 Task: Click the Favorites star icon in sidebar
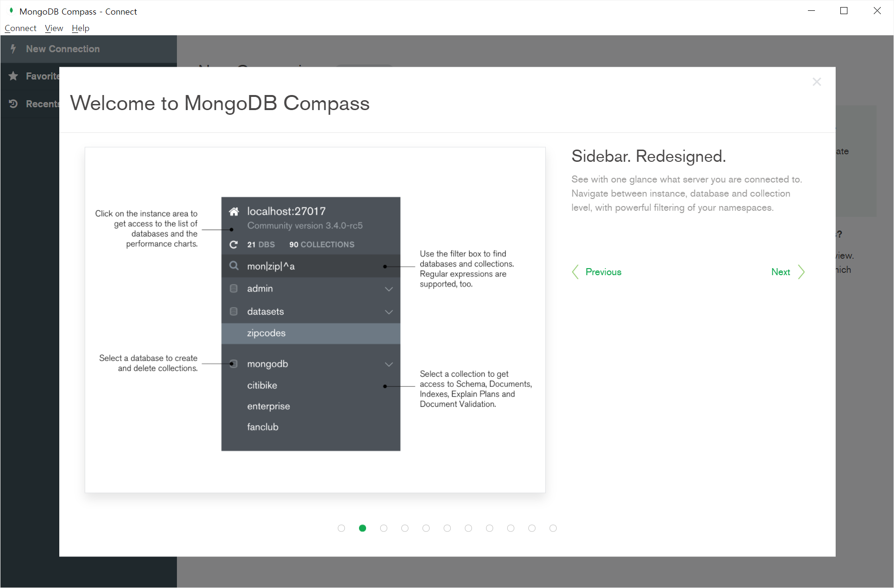[13, 76]
